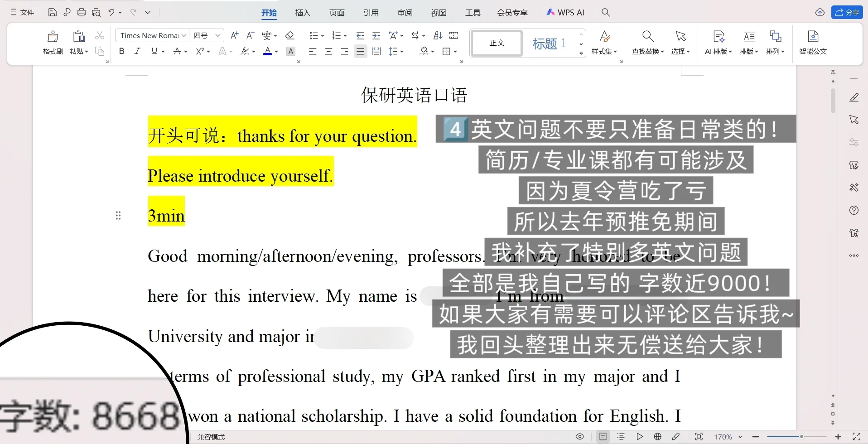
Task: Open the Select (选择) dropdown
Action: click(x=680, y=43)
